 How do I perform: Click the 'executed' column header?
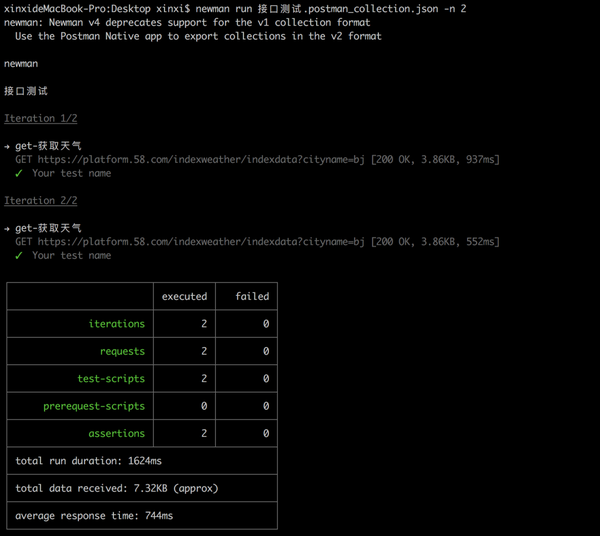point(184,297)
